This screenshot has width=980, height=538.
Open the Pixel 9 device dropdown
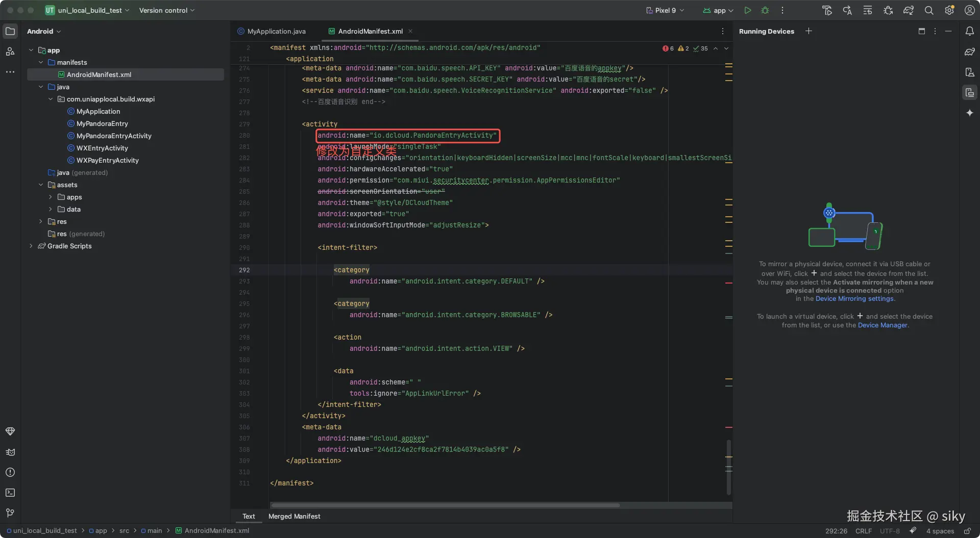[x=666, y=10]
